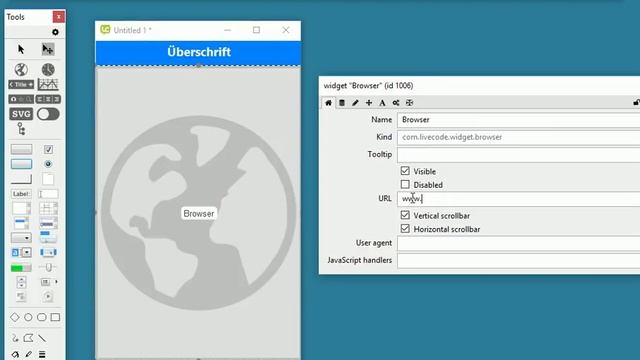This screenshot has height=360, width=640.
Task: Pick the Switch Button widget in Tools
Action: tap(48, 114)
